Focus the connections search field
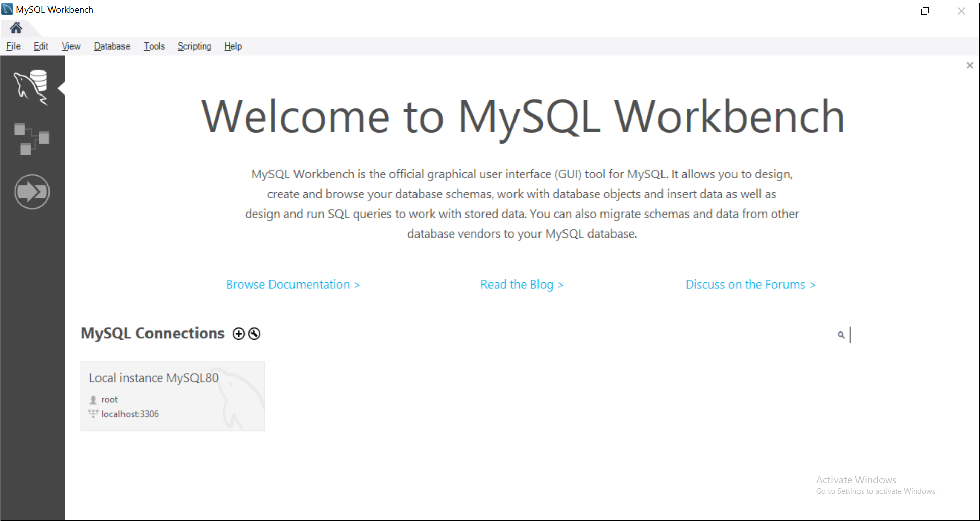Viewport: 980px width, 521px height. [901, 335]
